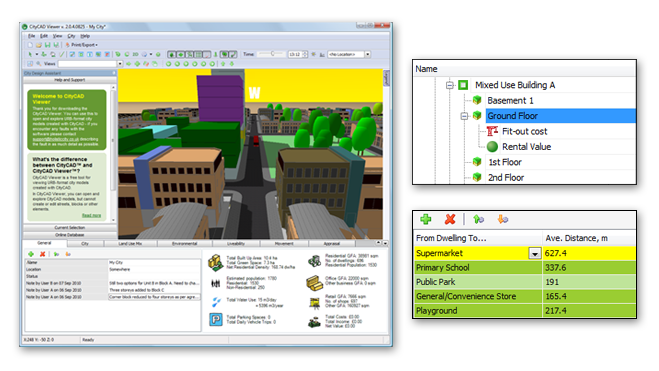The height and width of the screenshot is (371, 659).
Task: Click the blue Parking Spaces icon
Action: tap(216, 320)
